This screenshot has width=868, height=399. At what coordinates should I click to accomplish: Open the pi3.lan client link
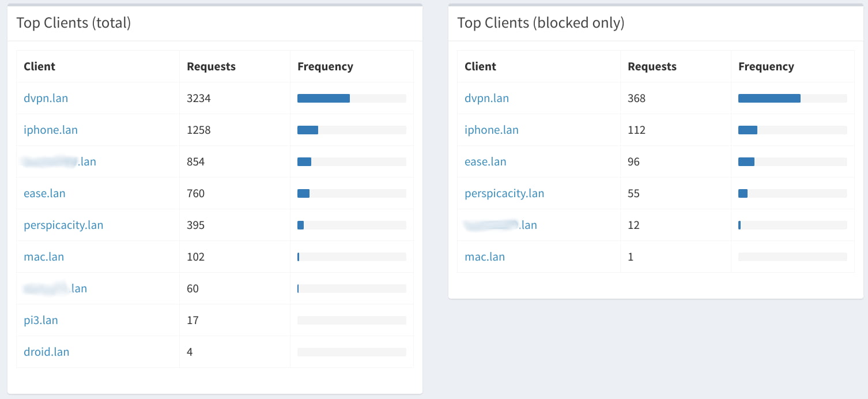41,320
